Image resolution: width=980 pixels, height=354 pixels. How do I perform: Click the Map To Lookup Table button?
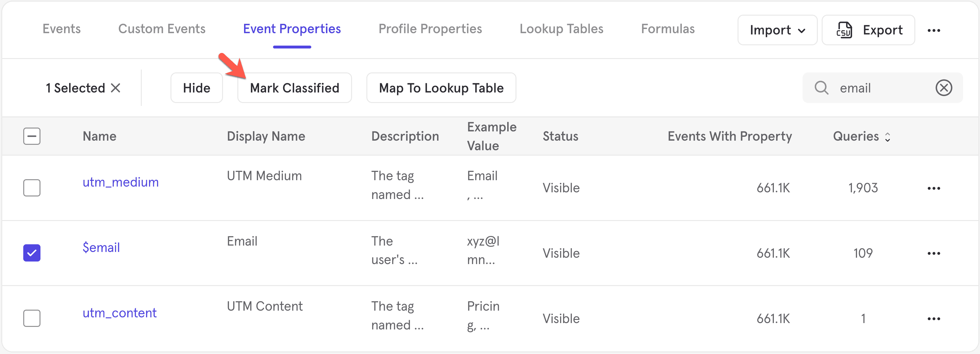[441, 88]
